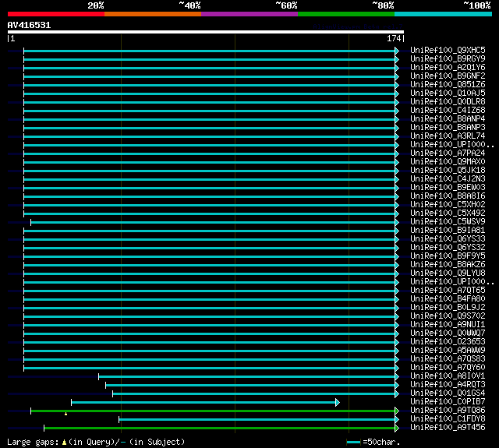
Task: Click the red 20% identity legend segment
Action: [56, 14]
